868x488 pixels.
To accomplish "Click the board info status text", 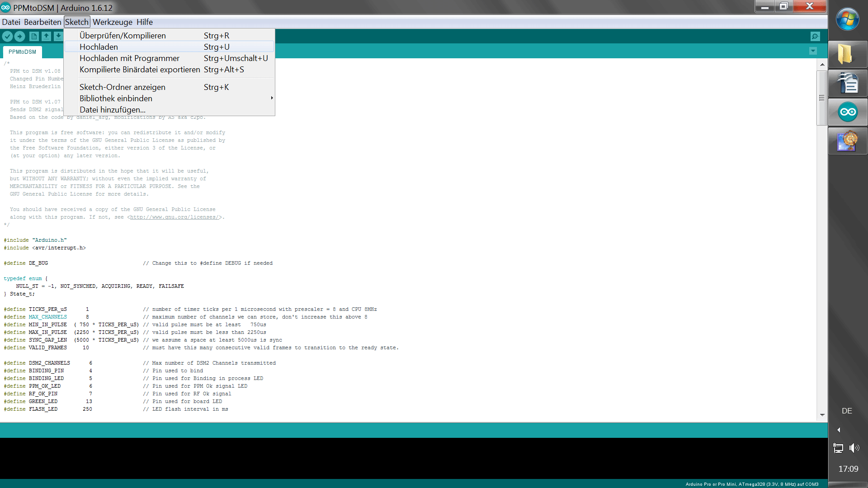I will [752, 484].
